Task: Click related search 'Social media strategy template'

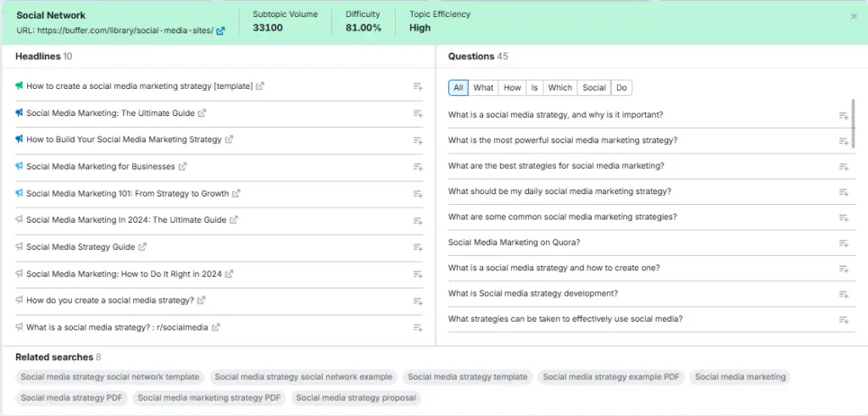Action: coord(467,377)
